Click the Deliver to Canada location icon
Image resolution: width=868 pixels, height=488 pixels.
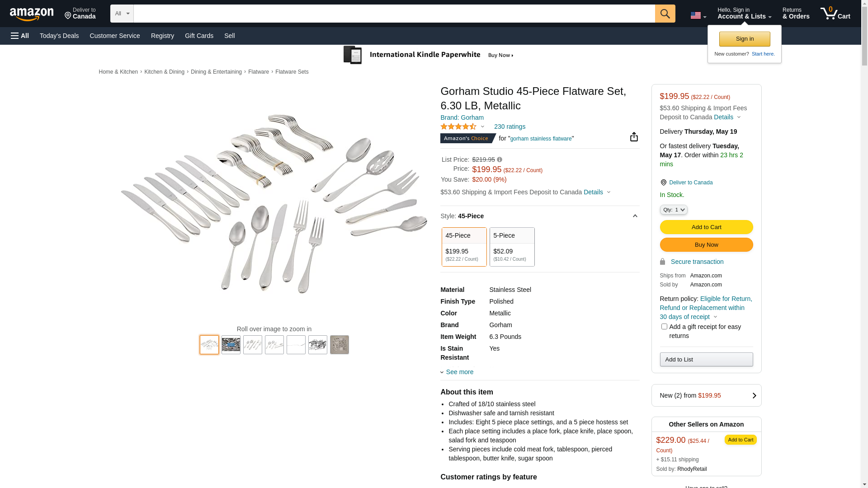tap(663, 183)
